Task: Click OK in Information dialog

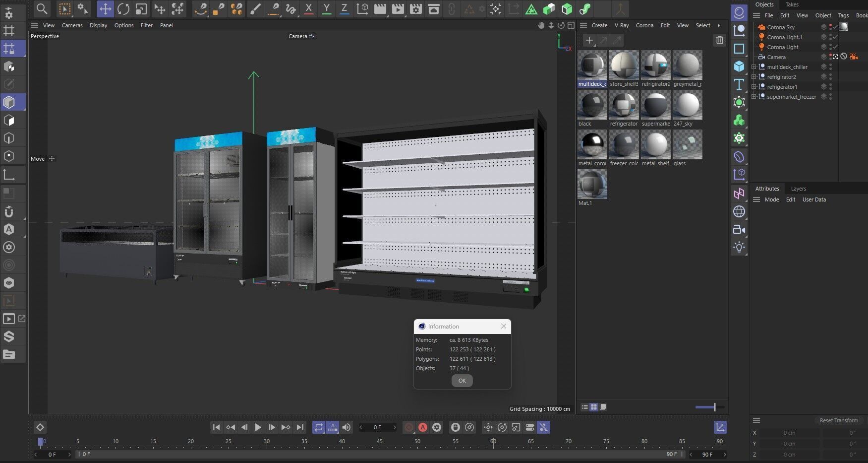Action: click(x=462, y=381)
